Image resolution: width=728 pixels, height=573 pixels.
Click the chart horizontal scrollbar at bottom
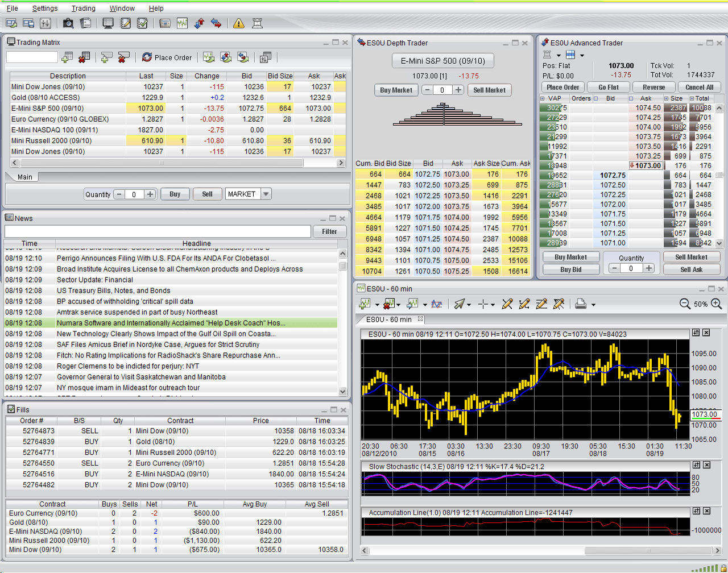(x=540, y=550)
